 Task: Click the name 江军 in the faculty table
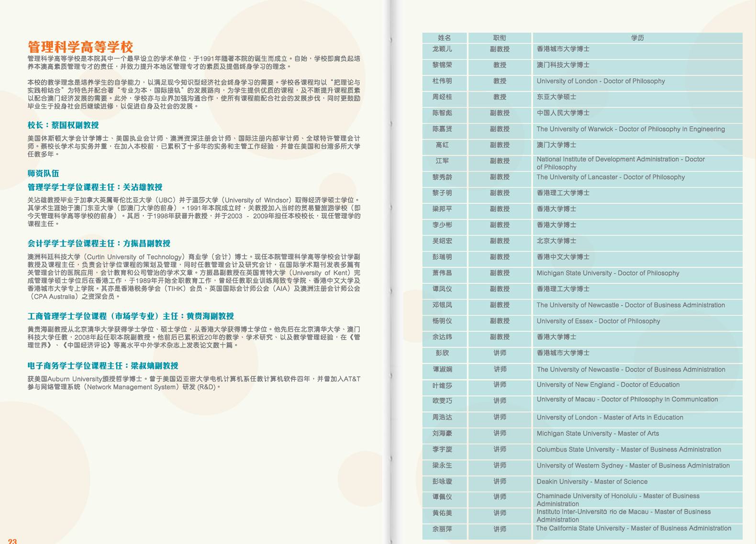point(442,161)
